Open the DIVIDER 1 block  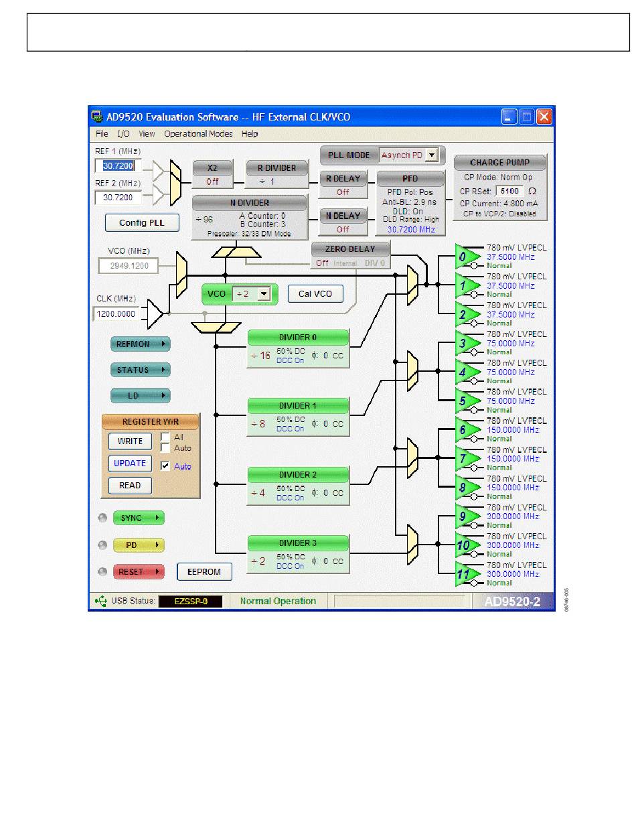coord(299,417)
